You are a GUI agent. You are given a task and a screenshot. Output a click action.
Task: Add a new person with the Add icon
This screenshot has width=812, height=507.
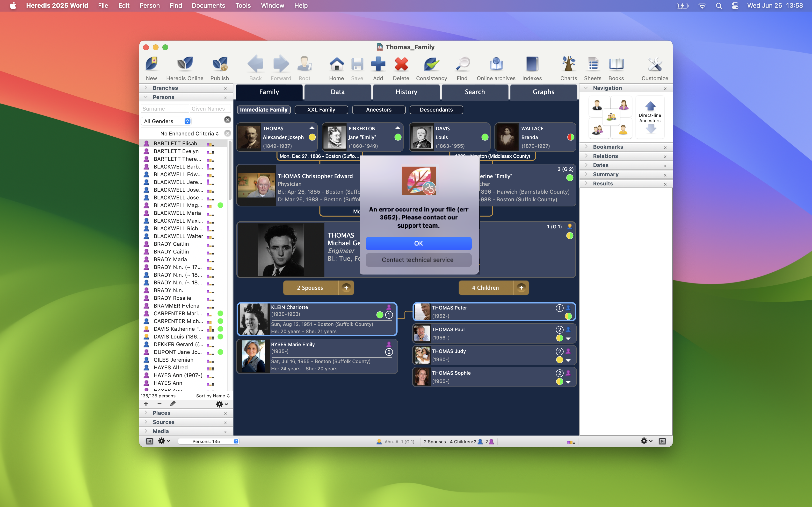tap(378, 67)
